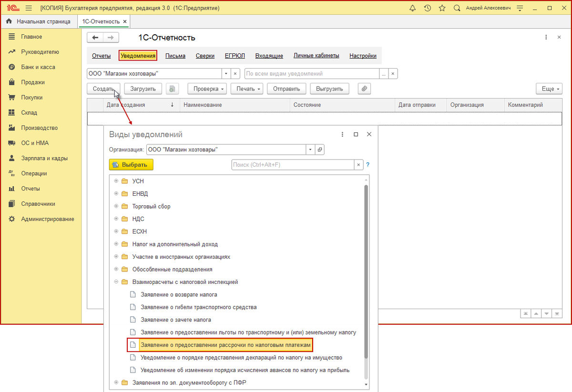Click the forward arrow in 1С-Отчетность

point(111,38)
